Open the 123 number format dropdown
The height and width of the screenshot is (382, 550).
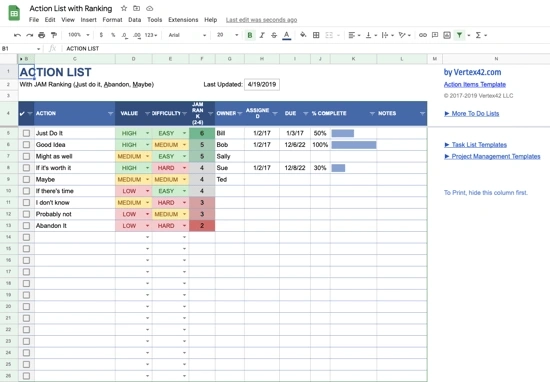point(151,35)
